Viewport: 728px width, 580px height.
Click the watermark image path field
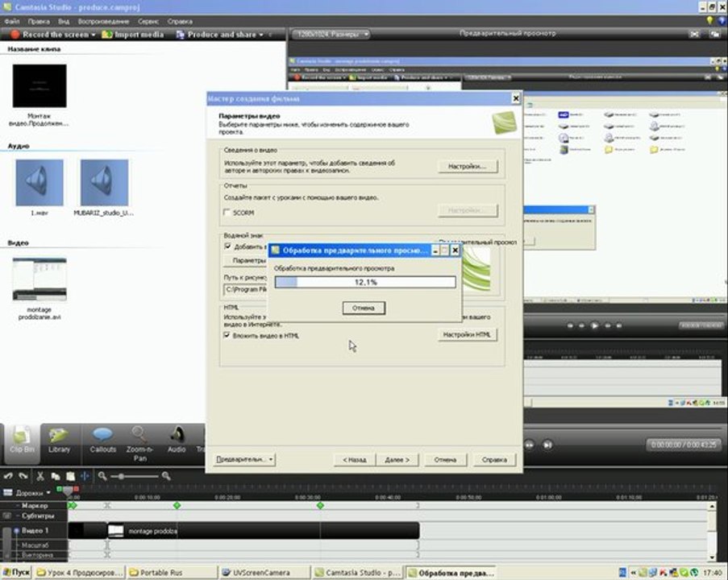pyautogui.click(x=246, y=289)
